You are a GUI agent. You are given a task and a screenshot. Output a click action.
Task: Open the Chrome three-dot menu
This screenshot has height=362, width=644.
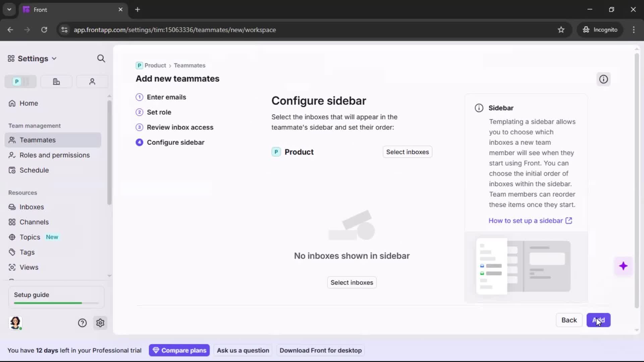pyautogui.click(x=634, y=29)
